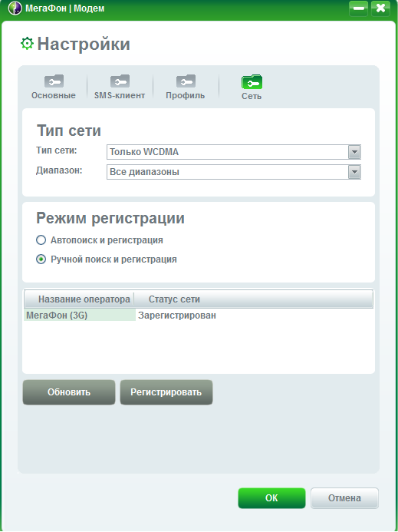Open the Профиль folder icon
This screenshot has width=398, height=532.
[x=186, y=81]
